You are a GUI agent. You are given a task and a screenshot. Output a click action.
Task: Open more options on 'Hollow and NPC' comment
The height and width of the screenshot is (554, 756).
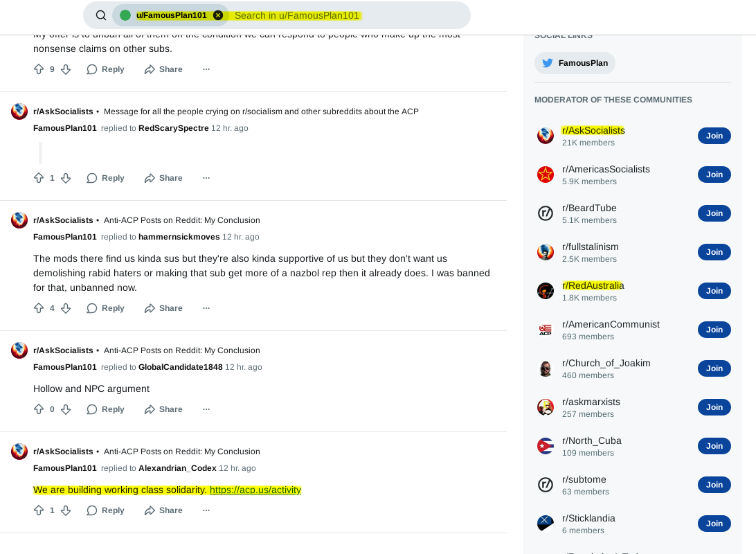pos(206,409)
